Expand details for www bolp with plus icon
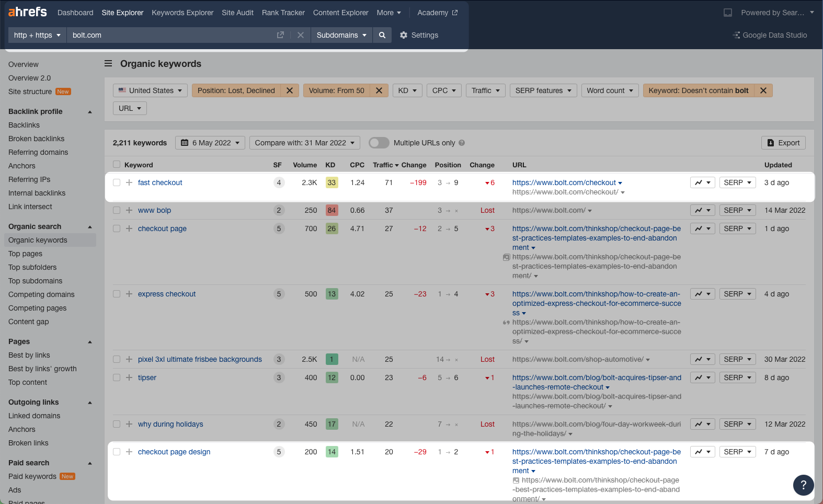Viewport: 823px width, 504px height. [x=129, y=210]
